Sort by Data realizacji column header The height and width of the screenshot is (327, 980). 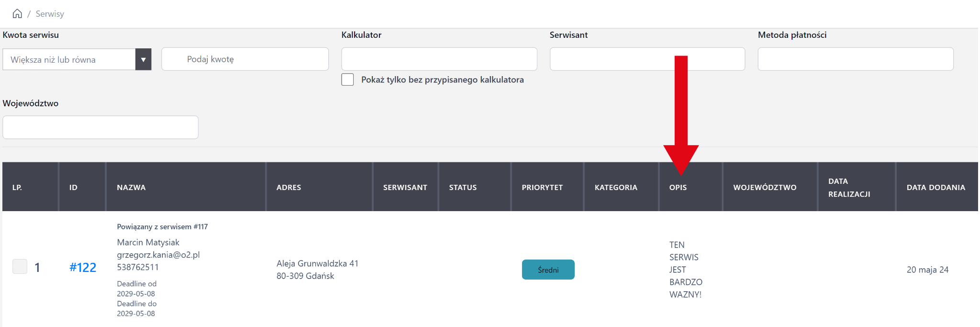849,187
